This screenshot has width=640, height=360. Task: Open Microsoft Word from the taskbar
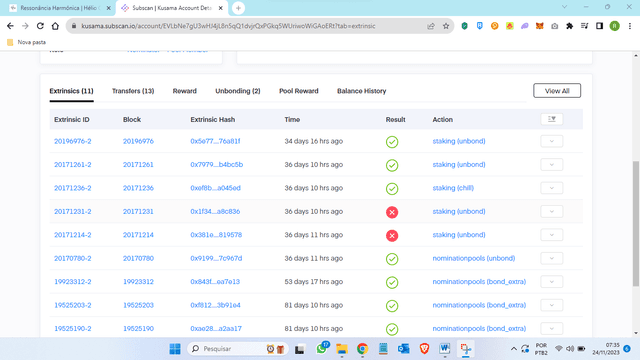445,349
